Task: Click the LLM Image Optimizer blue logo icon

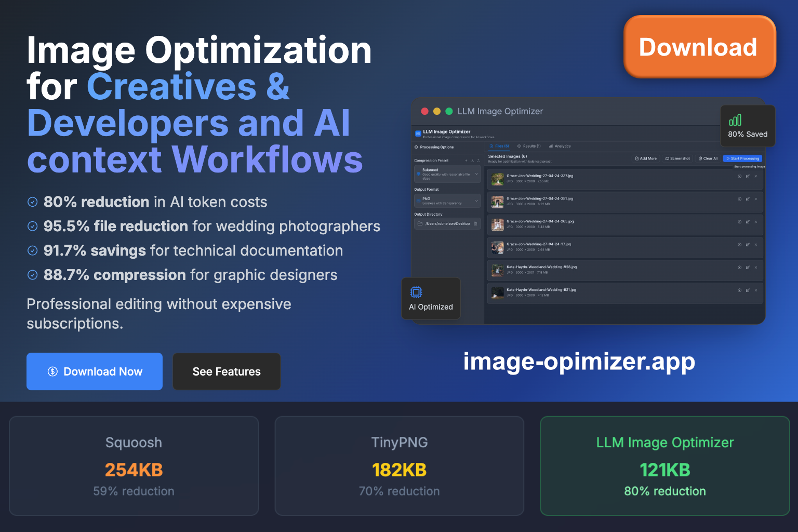Action: pos(418,134)
